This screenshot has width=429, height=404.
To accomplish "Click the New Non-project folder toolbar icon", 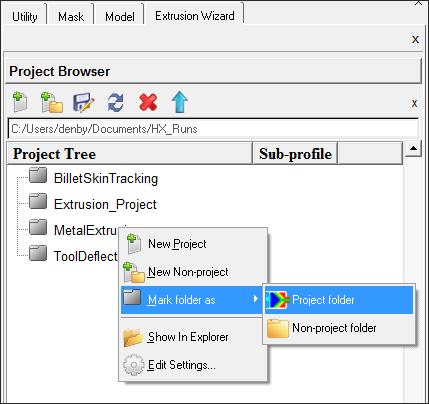I will [52, 102].
